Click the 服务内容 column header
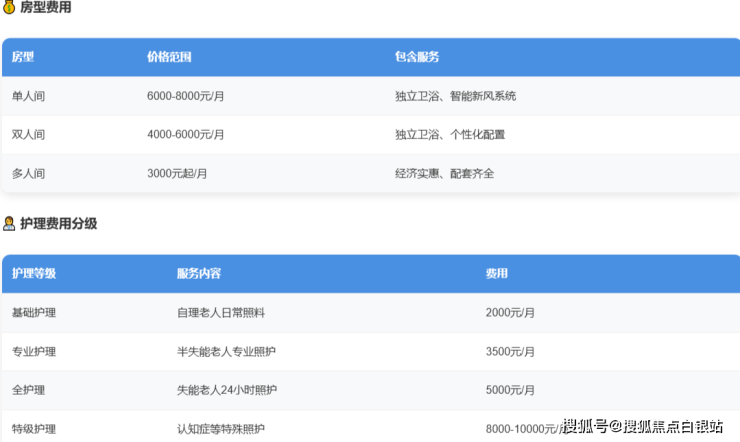The image size is (740, 442). [x=199, y=273]
